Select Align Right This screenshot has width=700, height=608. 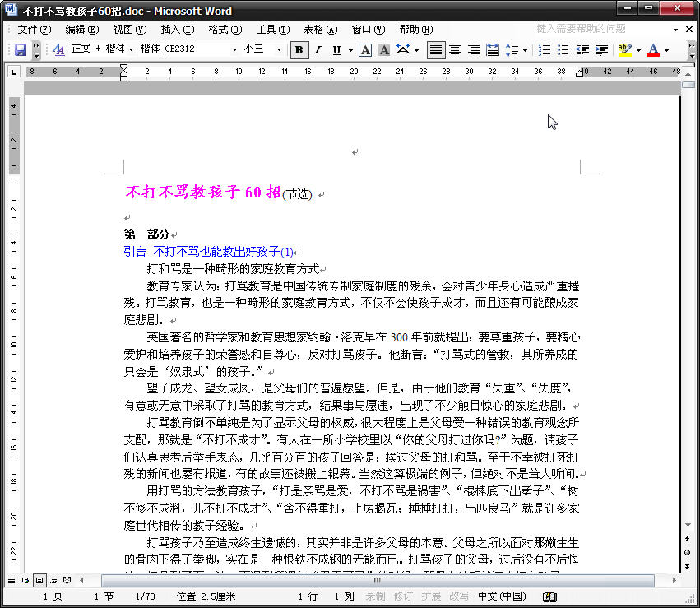click(x=474, y=49)
